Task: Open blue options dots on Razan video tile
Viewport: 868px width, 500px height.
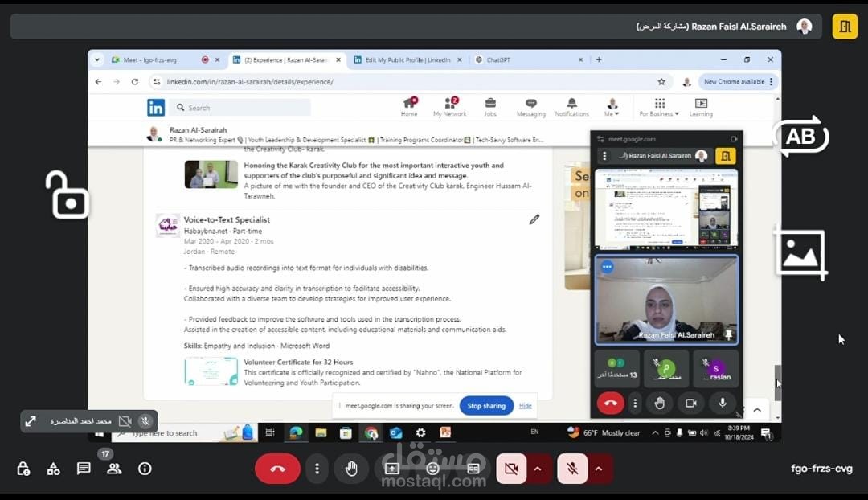Action: pos(608,267)
